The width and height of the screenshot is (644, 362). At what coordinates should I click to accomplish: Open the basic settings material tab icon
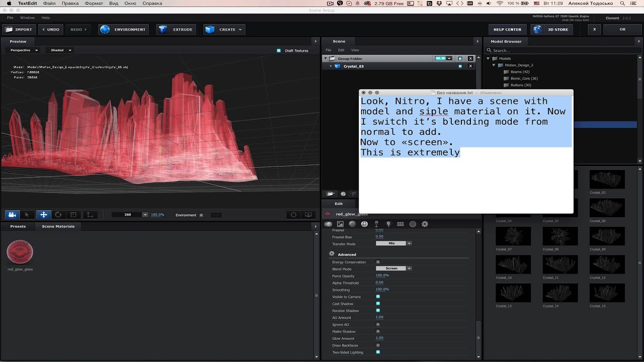point(329,224)
